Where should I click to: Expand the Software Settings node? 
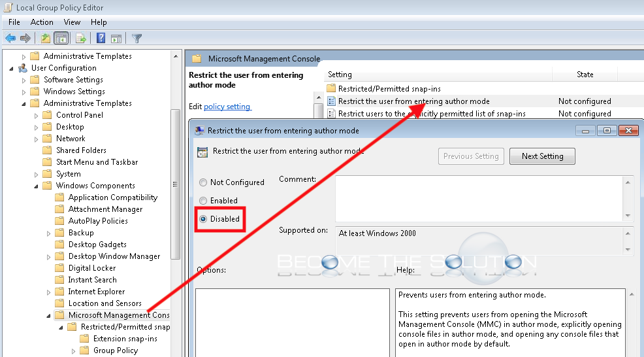(x=24, y=80)
